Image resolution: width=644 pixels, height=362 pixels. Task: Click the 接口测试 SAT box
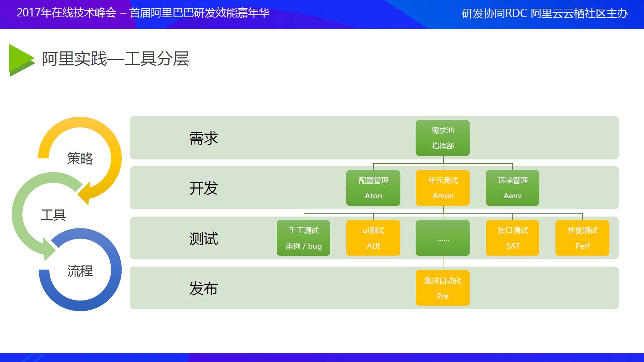tap(513, 238)
